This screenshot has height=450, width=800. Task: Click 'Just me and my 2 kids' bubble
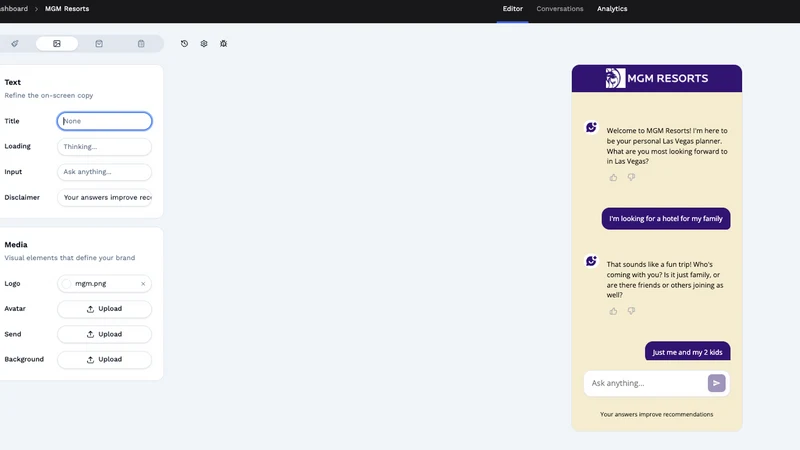pos(687,352)
